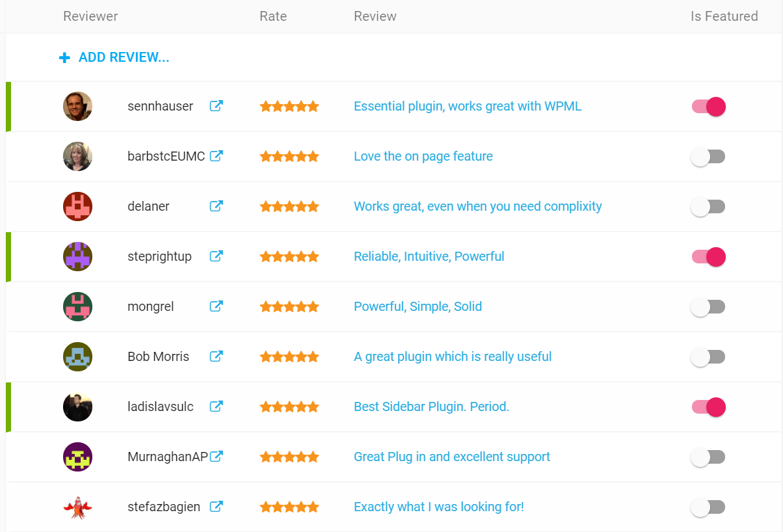The width and height of the screenshot is (783, 532).
Task: Disable featured toggle for sennhauser's review
Action: [x=708, y=107]
